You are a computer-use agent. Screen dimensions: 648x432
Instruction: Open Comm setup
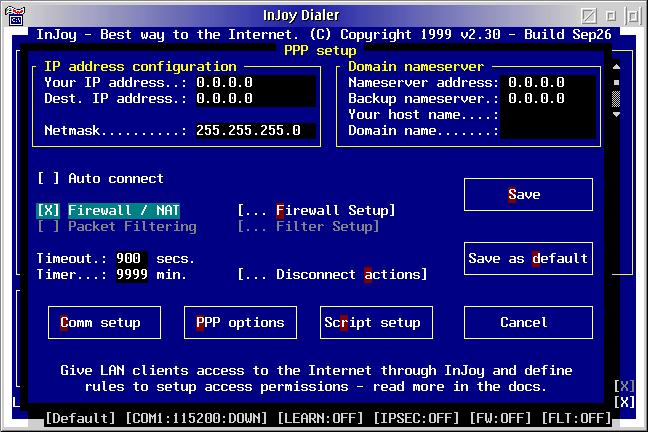(104, 322)
